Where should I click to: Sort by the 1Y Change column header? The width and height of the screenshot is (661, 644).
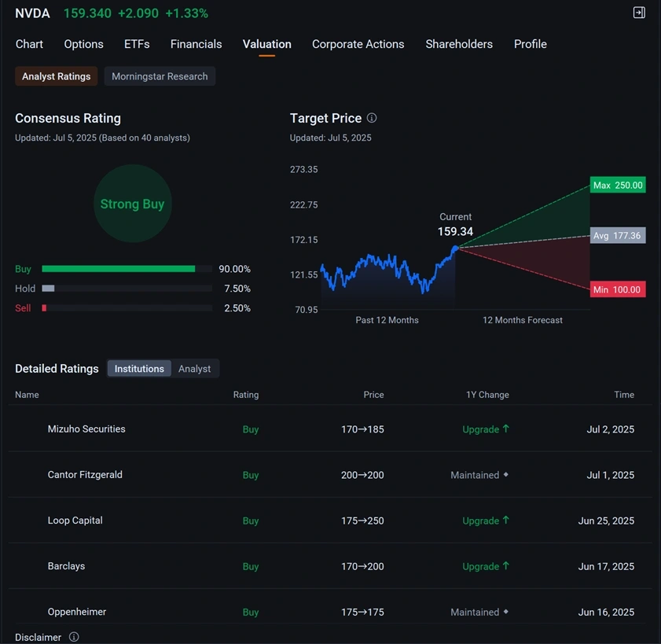coord(487,395)
